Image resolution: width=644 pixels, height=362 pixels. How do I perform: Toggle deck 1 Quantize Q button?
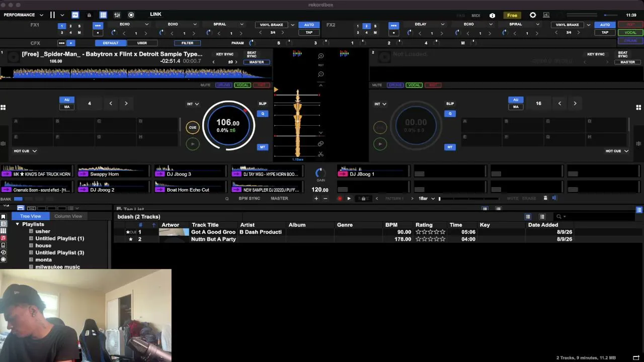(262, 114)
